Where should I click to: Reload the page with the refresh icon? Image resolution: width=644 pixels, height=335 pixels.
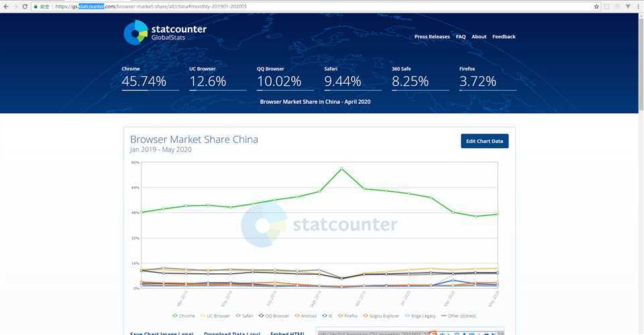coord(25,7)
